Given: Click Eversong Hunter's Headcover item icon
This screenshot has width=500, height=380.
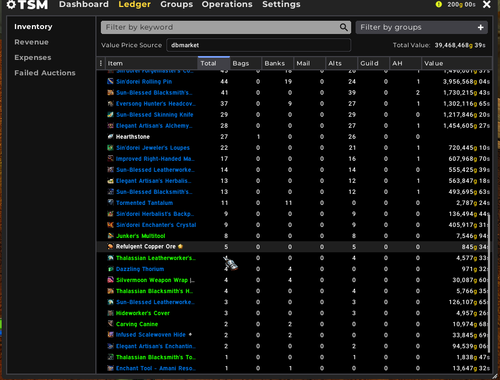Looking at the screenshot, I should [110, 103].
